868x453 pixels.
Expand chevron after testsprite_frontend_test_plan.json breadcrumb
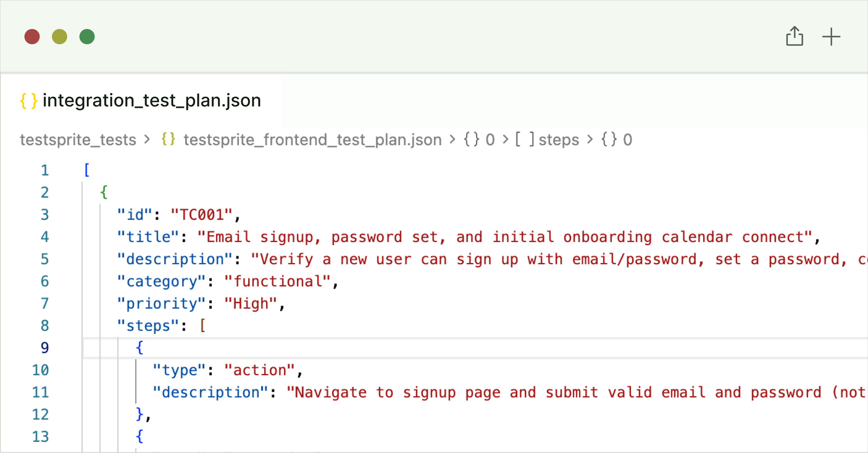[x=452, y=139]
